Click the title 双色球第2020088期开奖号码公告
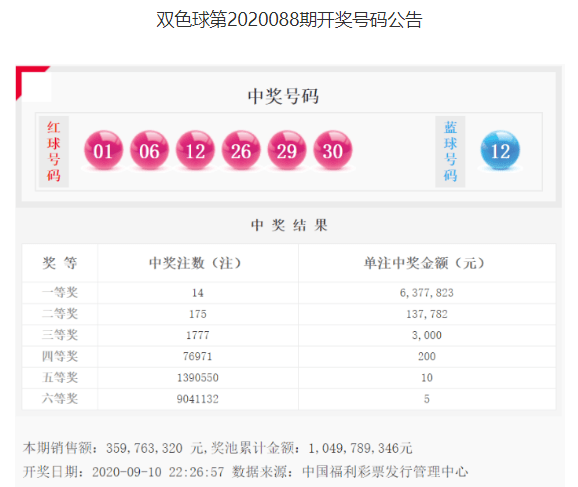The image size is (578, 487). click(x=289, y=20)
